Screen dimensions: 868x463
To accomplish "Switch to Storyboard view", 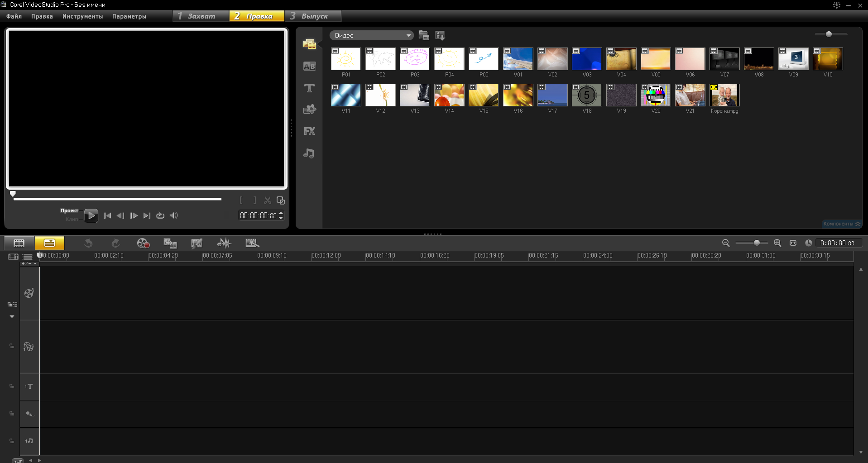I will click(x=19, y=243).
